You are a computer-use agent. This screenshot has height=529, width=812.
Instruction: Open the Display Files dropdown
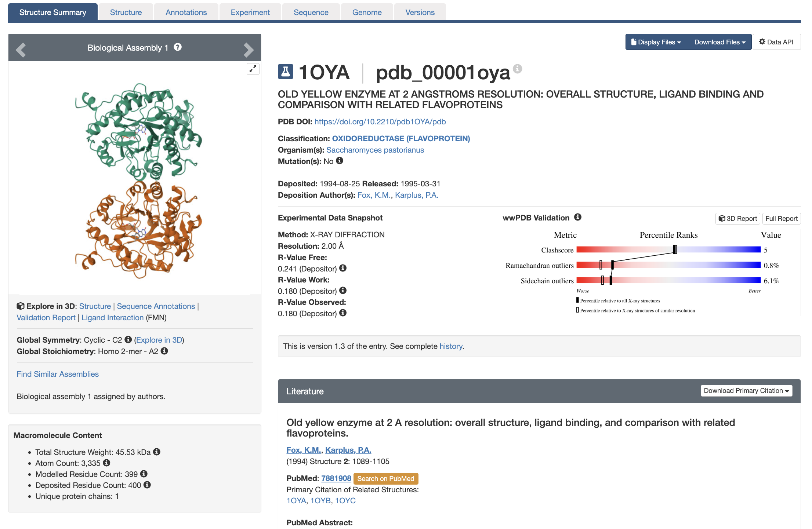[x=656, y=42]
